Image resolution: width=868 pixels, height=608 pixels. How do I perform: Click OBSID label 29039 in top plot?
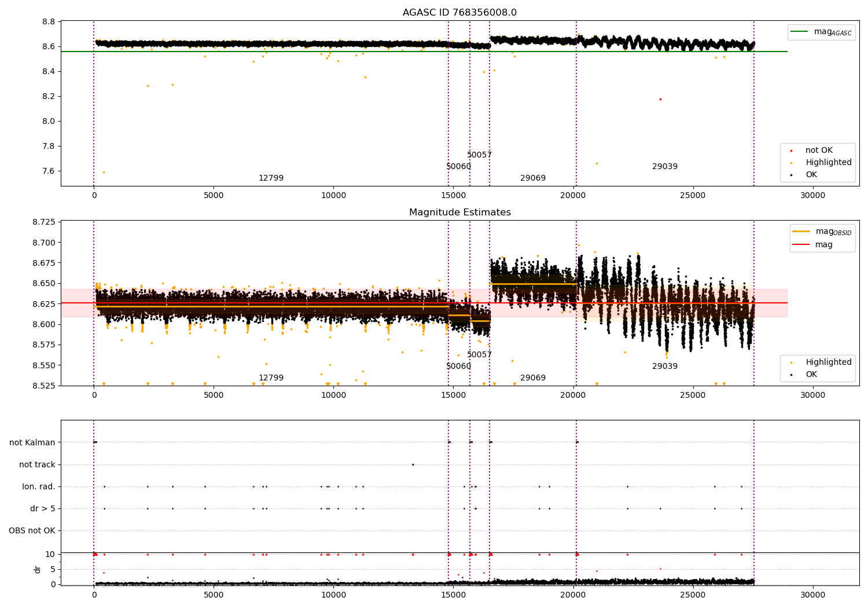point(665,167)
